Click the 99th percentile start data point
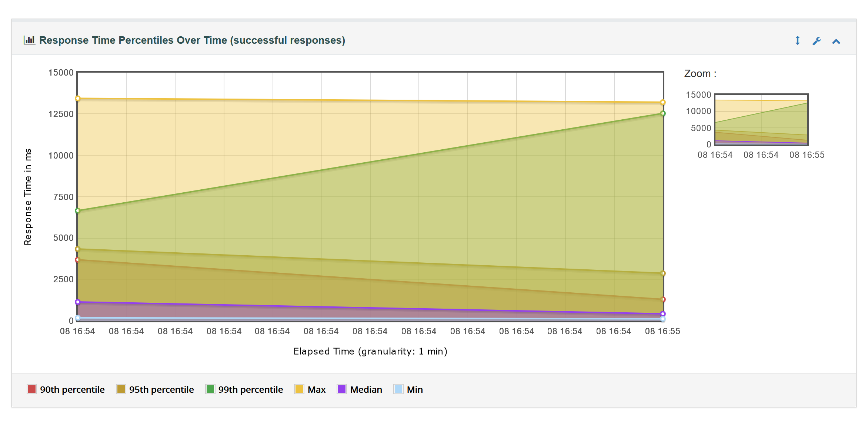Screen dimensions: 868x422 (x=78, y=211)
